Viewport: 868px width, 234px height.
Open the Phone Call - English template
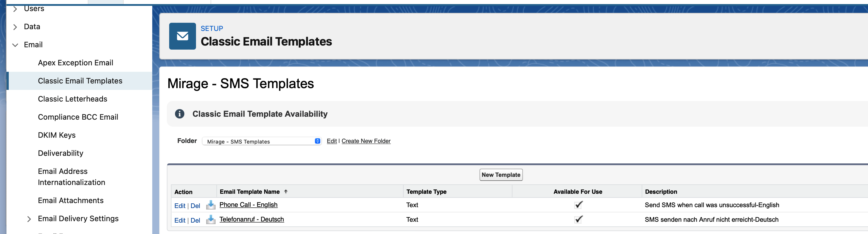(x=248, y=205)
